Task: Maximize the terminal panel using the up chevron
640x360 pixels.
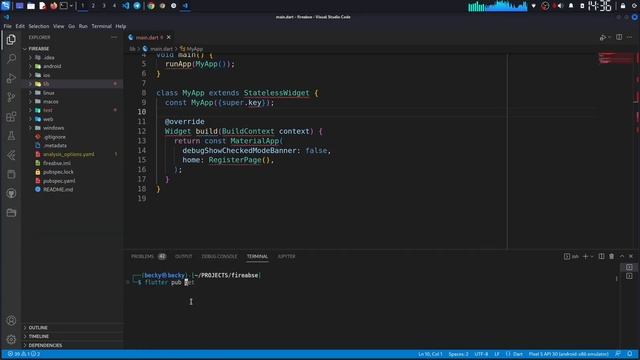Action: 622,256
